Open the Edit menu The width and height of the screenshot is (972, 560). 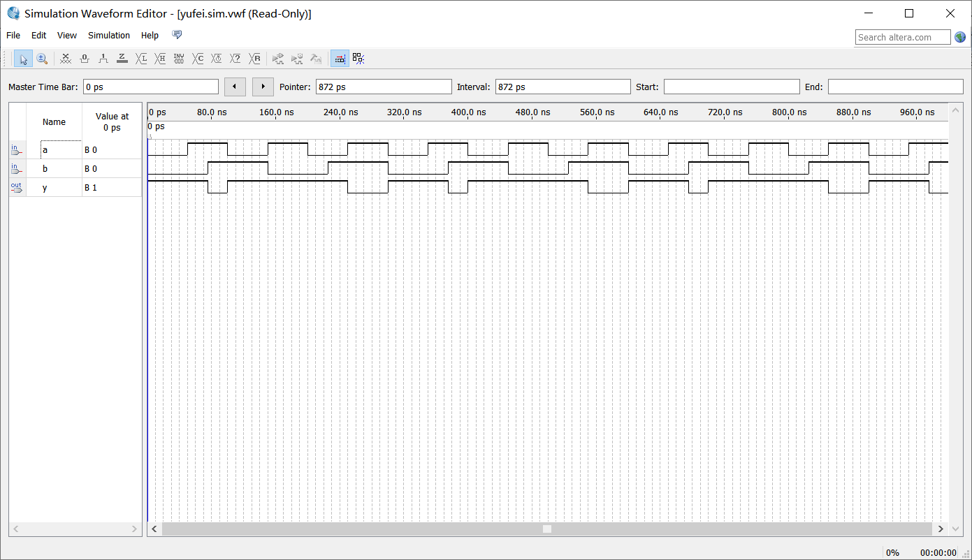click(38, 35)
